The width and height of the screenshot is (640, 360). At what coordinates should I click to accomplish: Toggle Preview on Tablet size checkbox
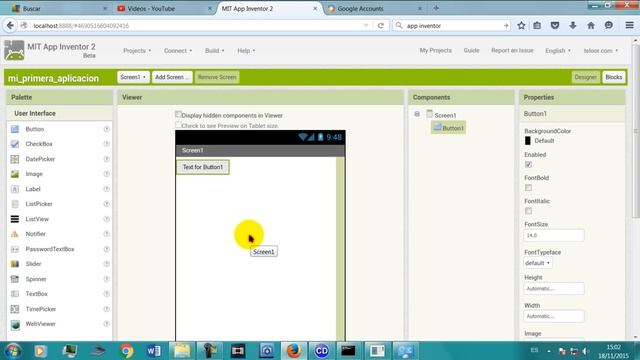pos(178,124)
